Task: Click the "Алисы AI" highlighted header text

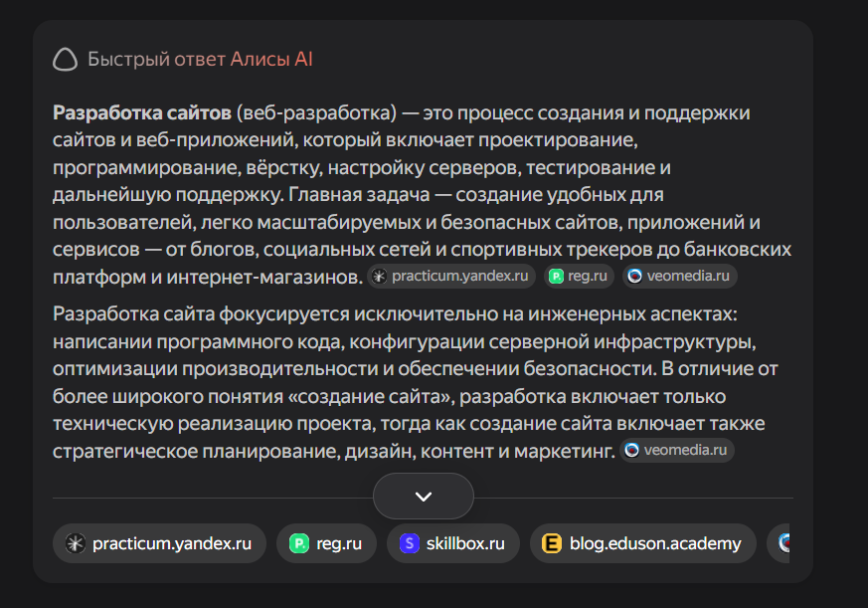Action: (271, 60)
